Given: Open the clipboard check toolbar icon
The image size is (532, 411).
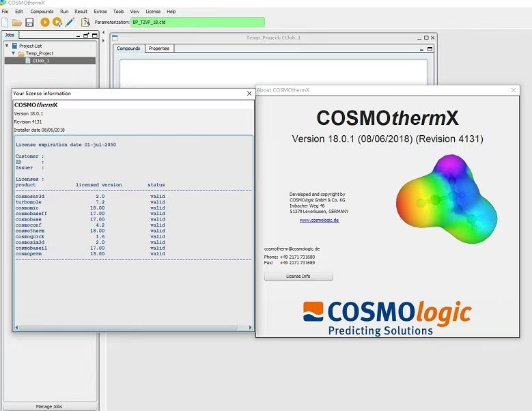Looking at the screenshot, I should pyautogui.click(x=85, y=23).
